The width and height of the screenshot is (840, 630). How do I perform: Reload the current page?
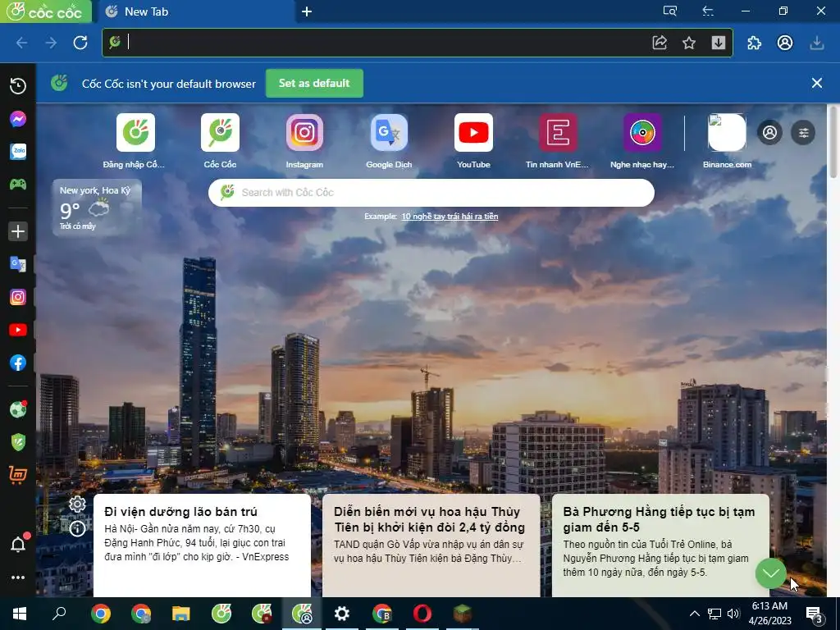click(x=80, y=43)
